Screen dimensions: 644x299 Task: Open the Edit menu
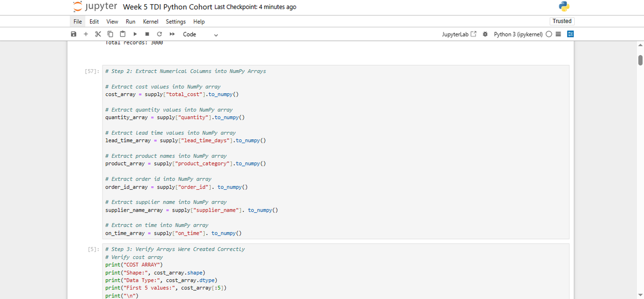click(x=94, y=21)
